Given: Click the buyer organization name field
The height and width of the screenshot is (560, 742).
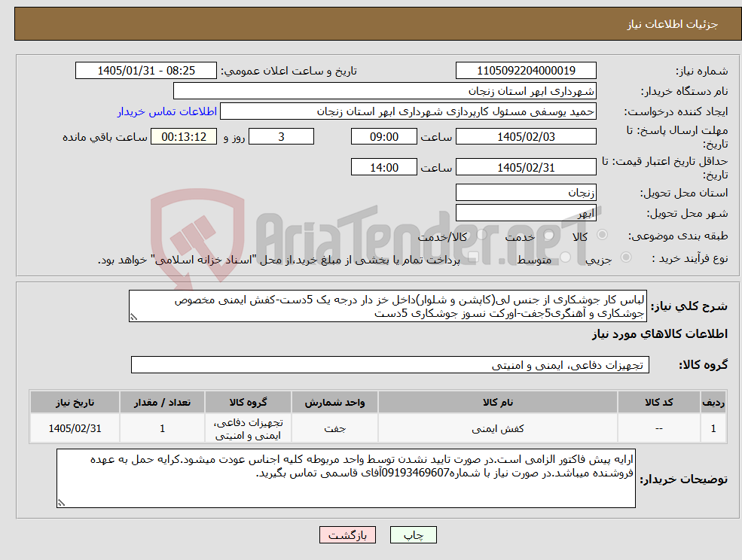Looking at the screenshot, I should (x=385, y=91).
